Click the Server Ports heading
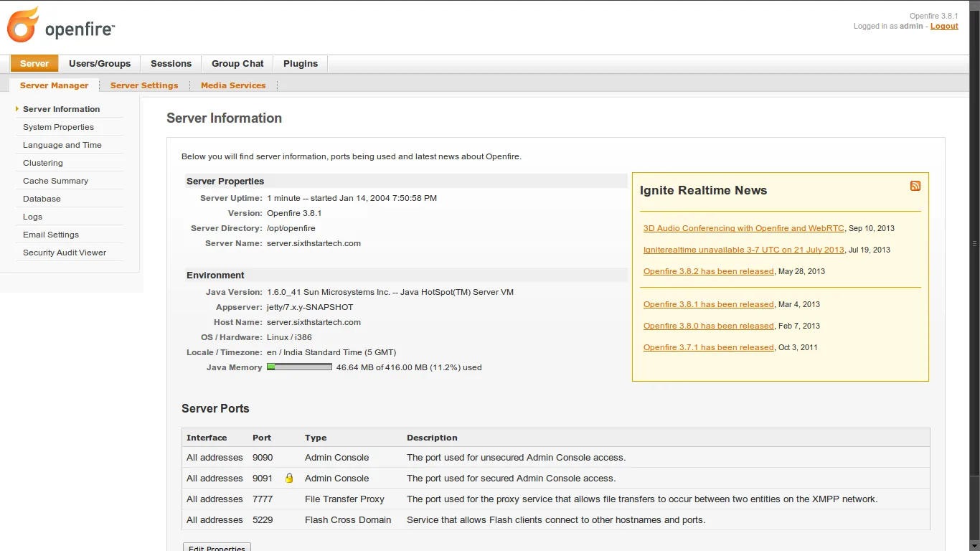Image resolution: width=980 pixels, height=551 pixels. pyautogui.click(x=215, y=408)
